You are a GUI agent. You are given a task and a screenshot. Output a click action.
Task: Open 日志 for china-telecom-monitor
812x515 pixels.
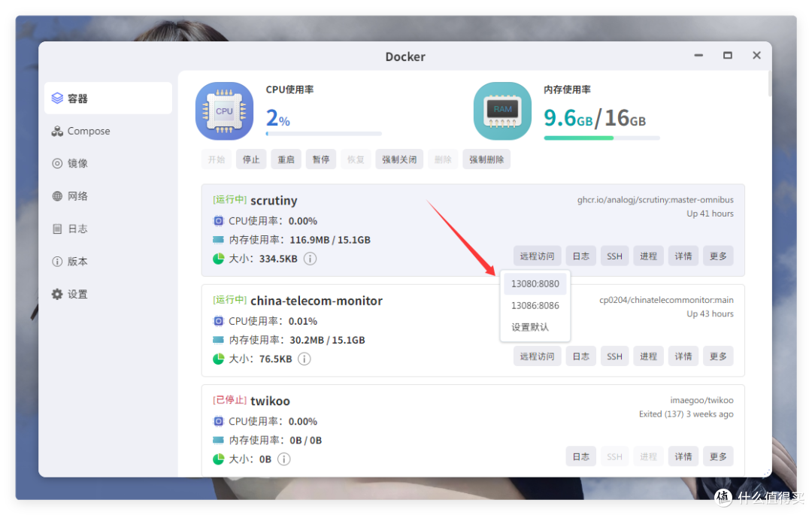pos(580,356)
